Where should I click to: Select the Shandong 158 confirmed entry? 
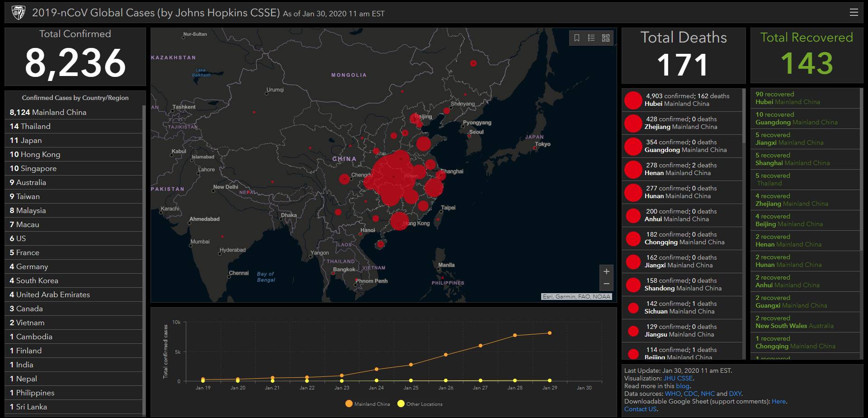[682, 285]
